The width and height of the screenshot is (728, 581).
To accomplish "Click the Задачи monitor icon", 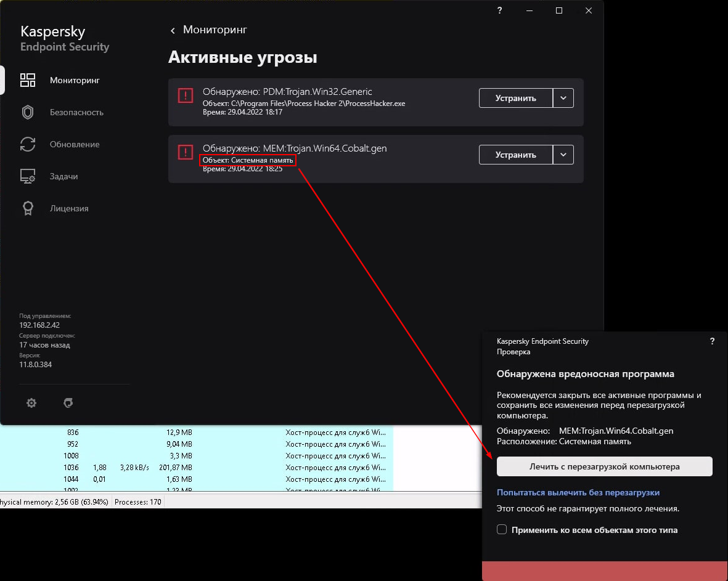I will [28, 176].
